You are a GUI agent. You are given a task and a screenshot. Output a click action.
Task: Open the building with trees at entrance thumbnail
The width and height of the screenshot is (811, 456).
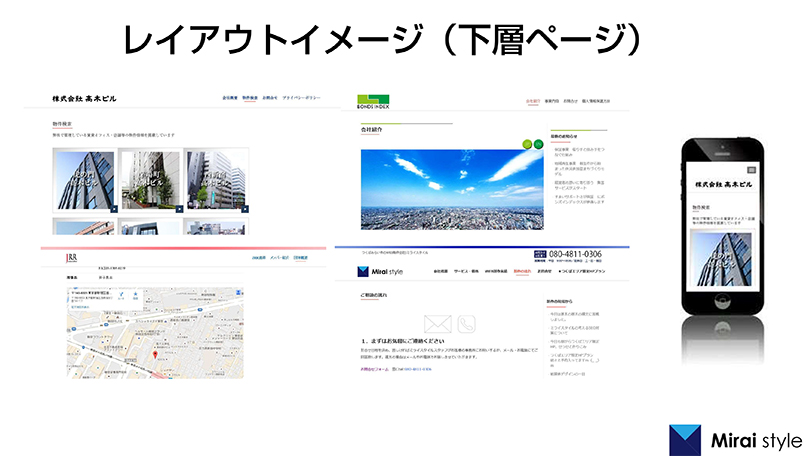(151, 180)
